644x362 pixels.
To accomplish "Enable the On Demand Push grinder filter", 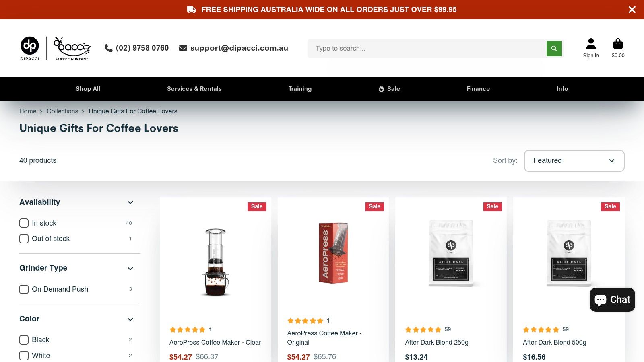I will [x=24, y=289].
